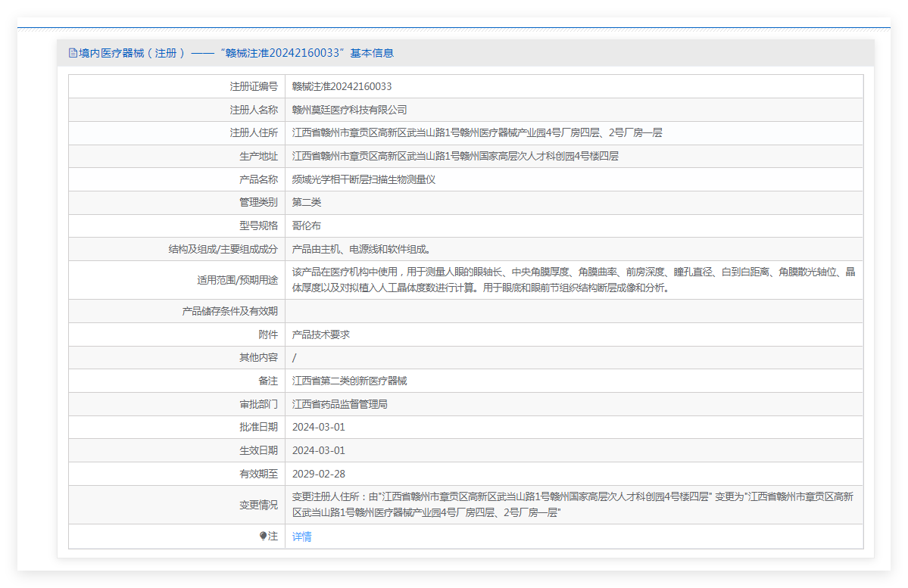Click the document icon beside 境内医疗器械 header

pos(73,53)
